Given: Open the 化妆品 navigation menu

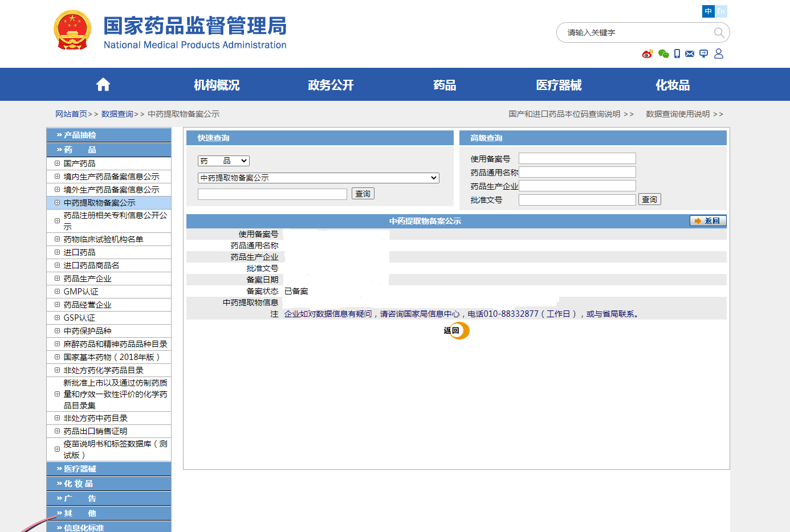Looking at the screenshot, I should point(673,85).
